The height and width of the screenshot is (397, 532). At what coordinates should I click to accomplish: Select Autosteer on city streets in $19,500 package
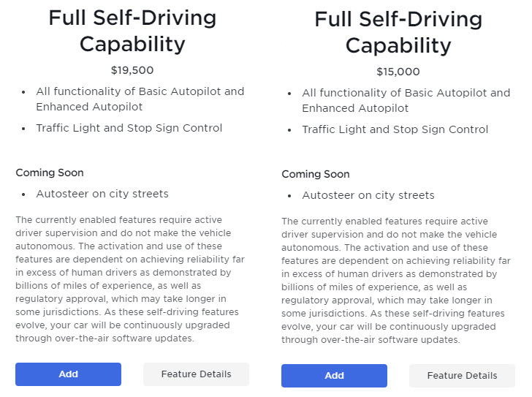[x=102, y=194]
